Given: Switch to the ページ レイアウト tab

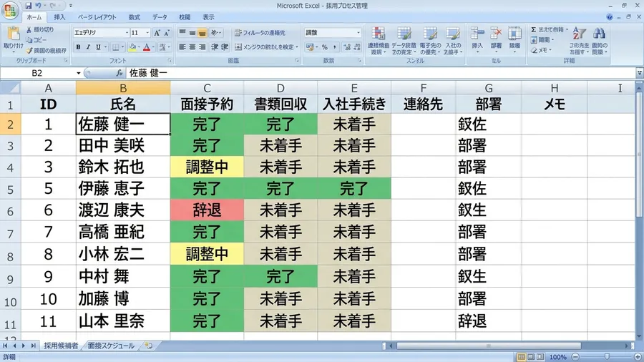Looking at the screenshot, I should click(97, 17).
